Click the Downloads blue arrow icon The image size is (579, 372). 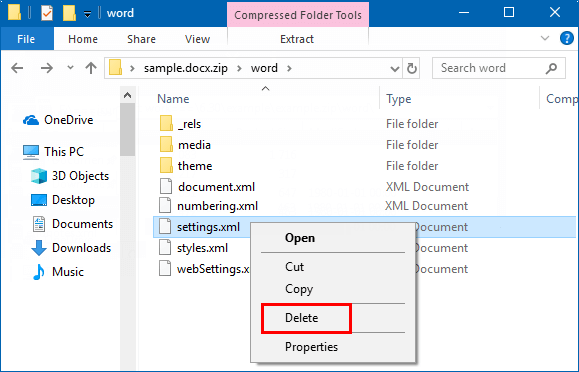(x=39, y=248)
